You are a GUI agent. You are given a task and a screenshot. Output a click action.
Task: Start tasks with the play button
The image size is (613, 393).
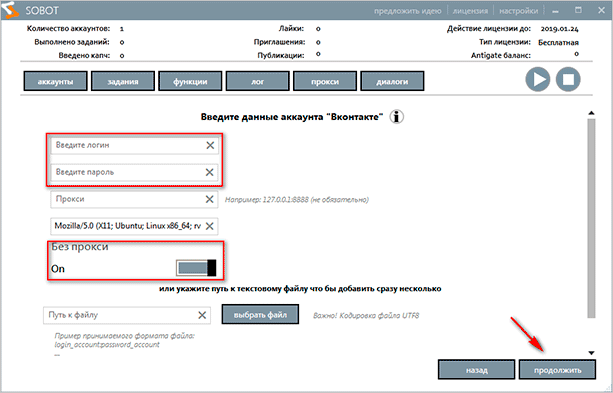pos(538,79)
